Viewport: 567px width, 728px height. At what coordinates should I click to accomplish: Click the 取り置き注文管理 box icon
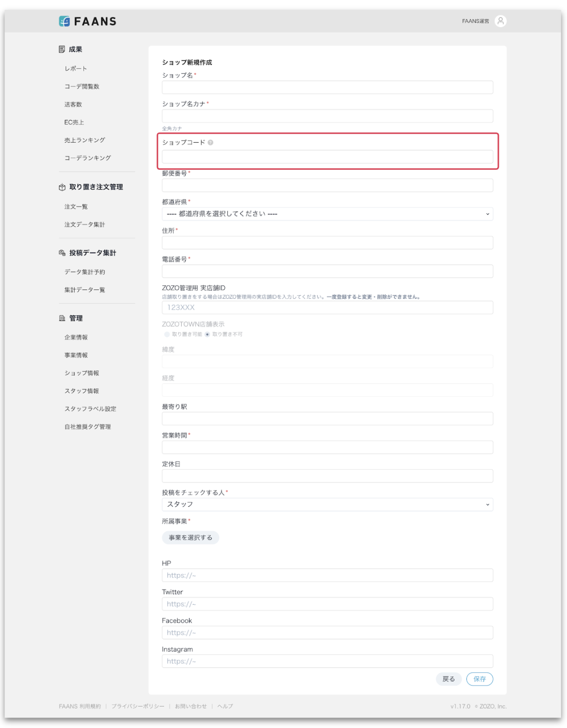(x=62, y=187)
